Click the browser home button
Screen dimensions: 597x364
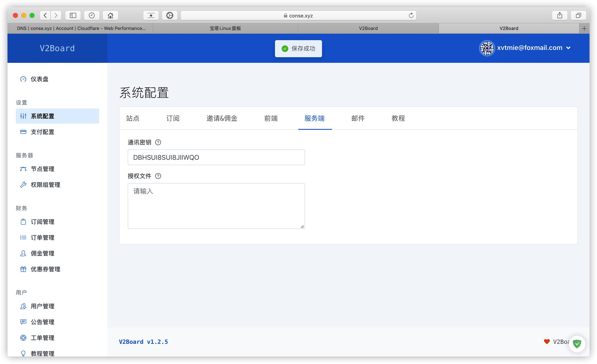(x=110, y=16)
